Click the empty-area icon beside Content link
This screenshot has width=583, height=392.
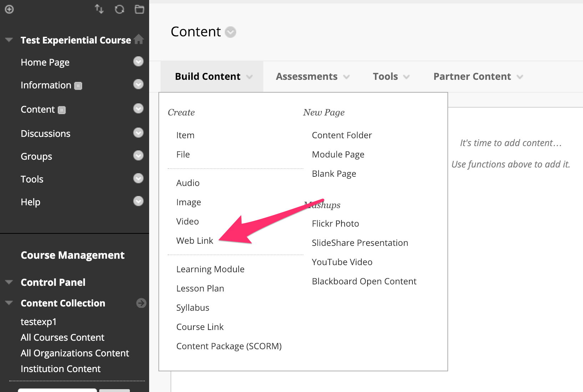click(x=62, y=110)
